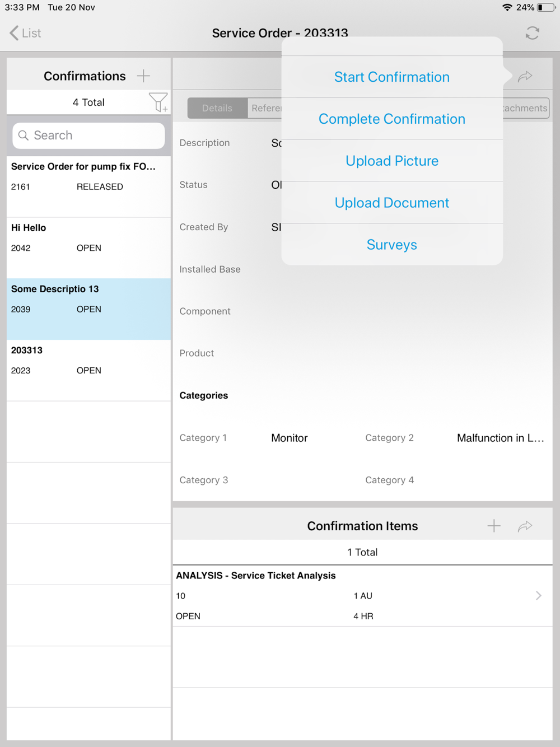The image size is (560, 747).
Task: Open ANALYSIS - Service Ticket Analysis item
Action: [362, 596]
